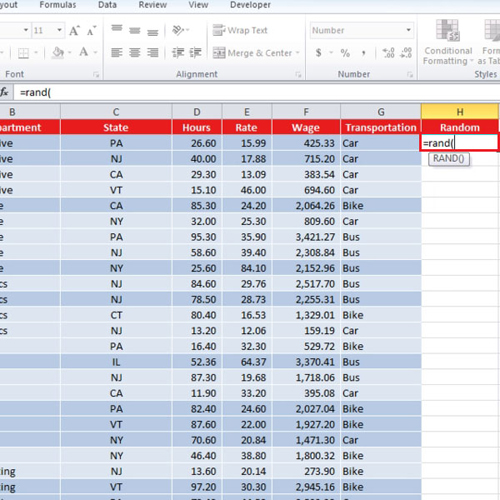Click the Fill Color bucket icon

click(x=58, y=53)
